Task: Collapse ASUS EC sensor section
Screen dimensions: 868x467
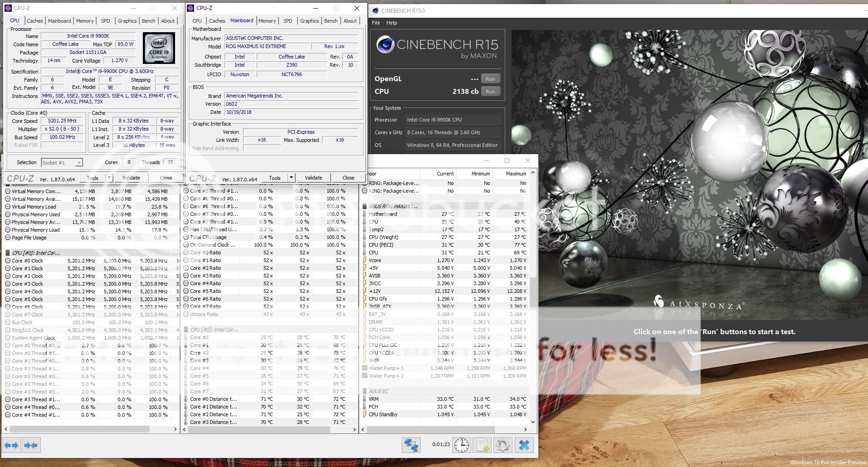Action: [x=365, y=391]
